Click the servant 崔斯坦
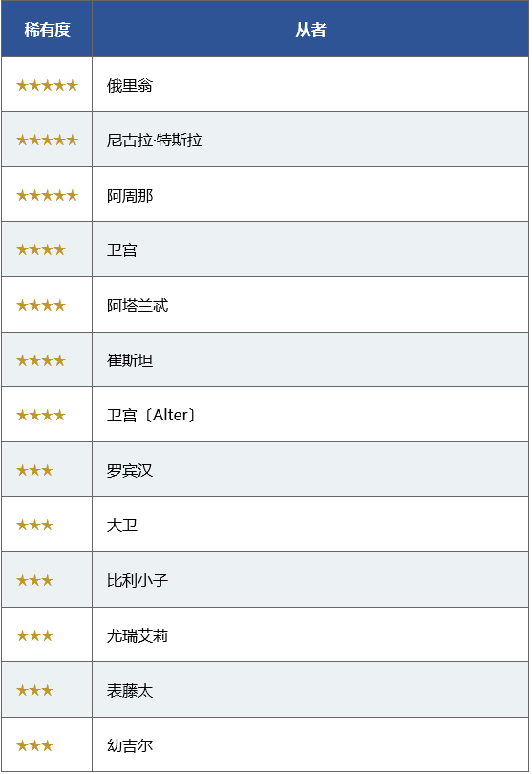 click(130, 360)
